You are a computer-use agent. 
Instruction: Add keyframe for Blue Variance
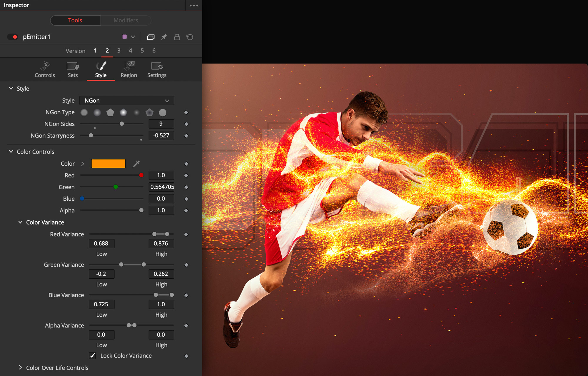[x=186, y=295]
